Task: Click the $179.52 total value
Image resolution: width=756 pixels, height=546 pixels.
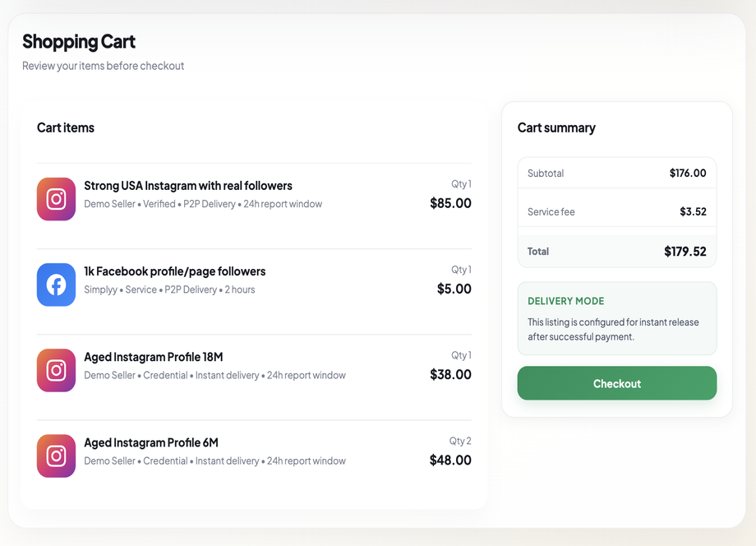Action: 685,252
